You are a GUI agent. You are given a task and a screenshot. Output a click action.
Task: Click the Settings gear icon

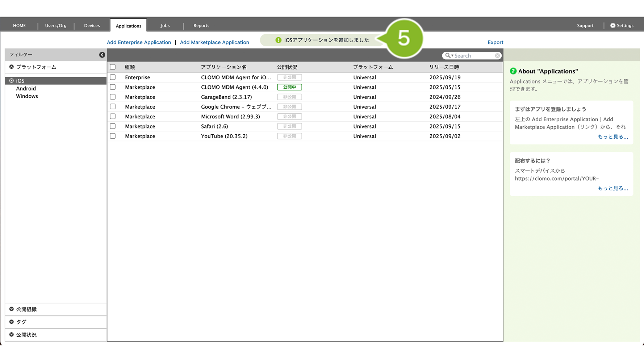click(612, 26)
